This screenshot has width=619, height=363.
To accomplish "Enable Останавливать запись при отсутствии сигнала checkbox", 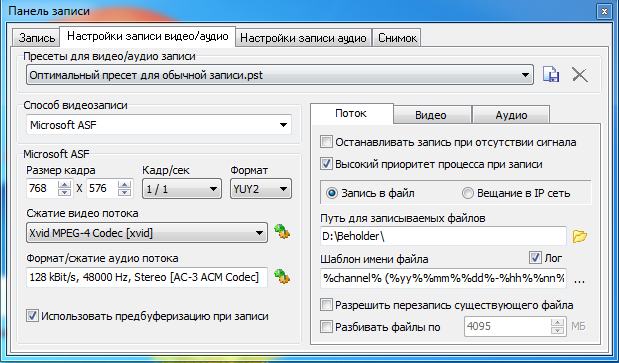I will point(326,142).
